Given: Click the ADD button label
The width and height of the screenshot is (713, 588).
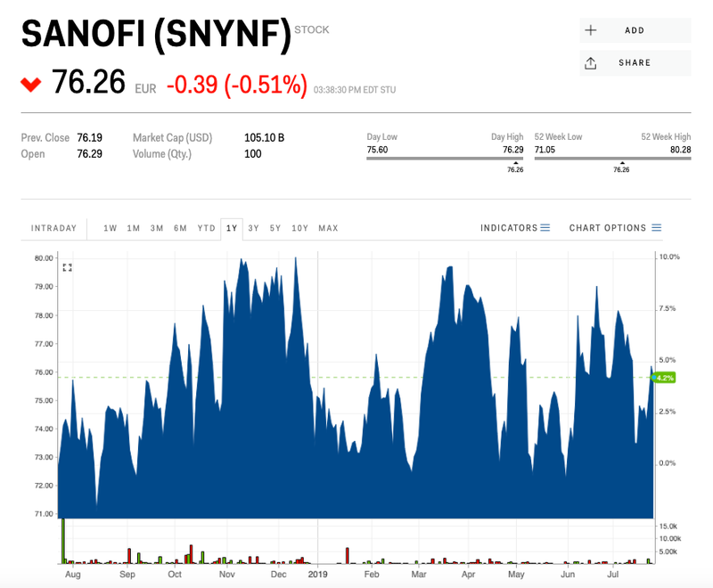Looking at the screenshot, I should [635, 30].
